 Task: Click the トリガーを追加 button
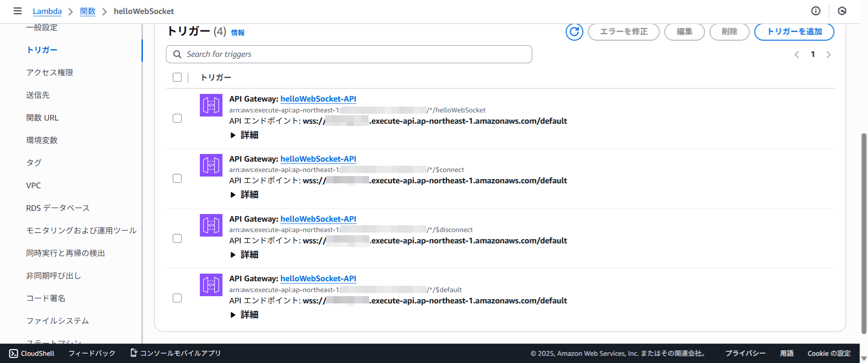point(794,32)
